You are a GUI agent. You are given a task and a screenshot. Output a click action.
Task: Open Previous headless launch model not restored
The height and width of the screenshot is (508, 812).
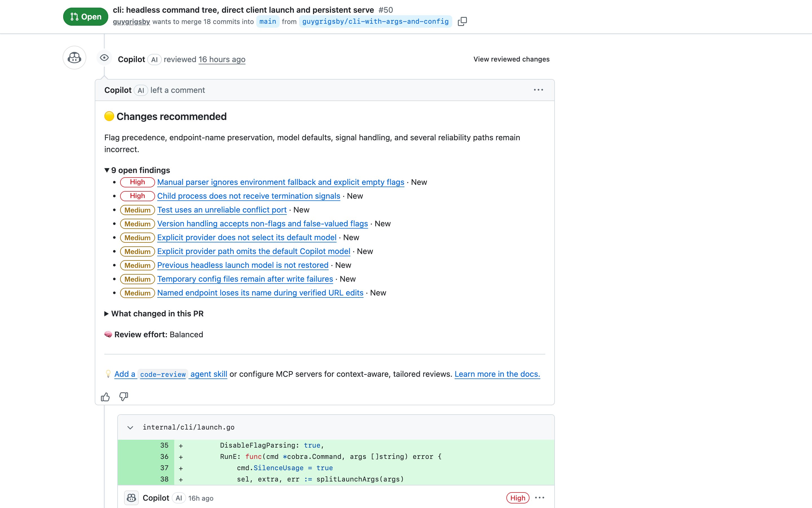tap(242, 265)
